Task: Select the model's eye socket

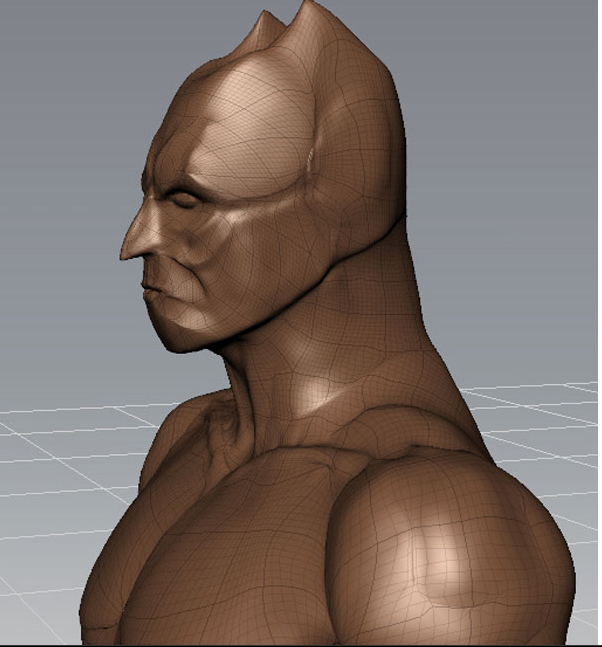Action: point(184,200)
